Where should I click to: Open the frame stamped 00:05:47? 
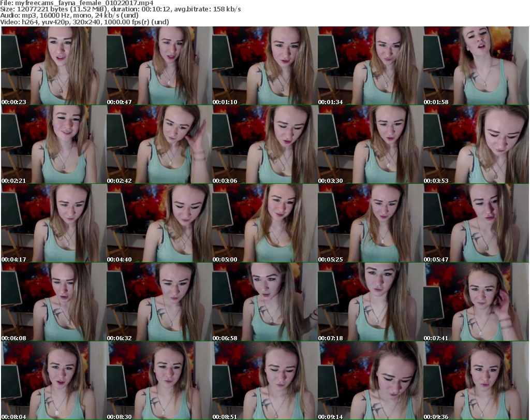click(x=476, y=223)
